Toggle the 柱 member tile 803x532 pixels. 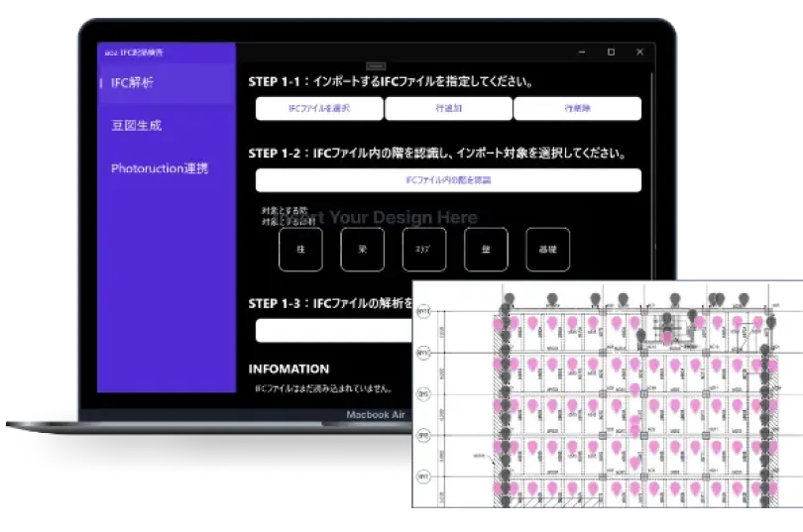click(300, 249)
